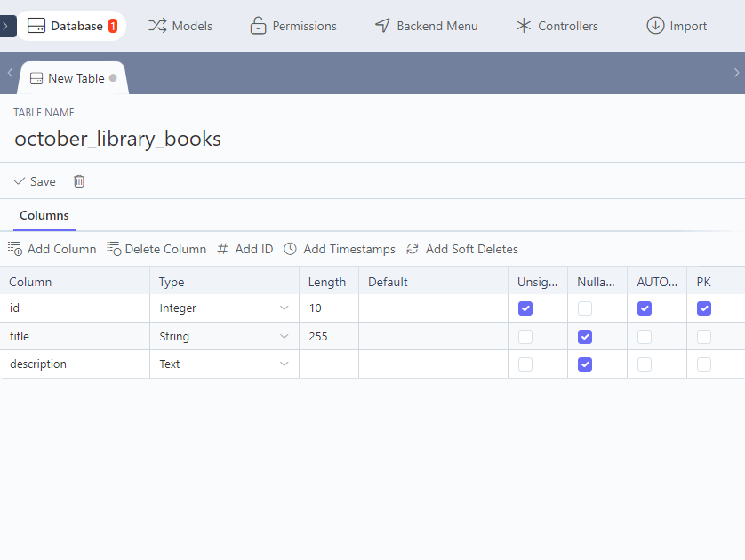Toggle the Nullable checkbox for title
This screenshot has height=560, width=745.
585,337
